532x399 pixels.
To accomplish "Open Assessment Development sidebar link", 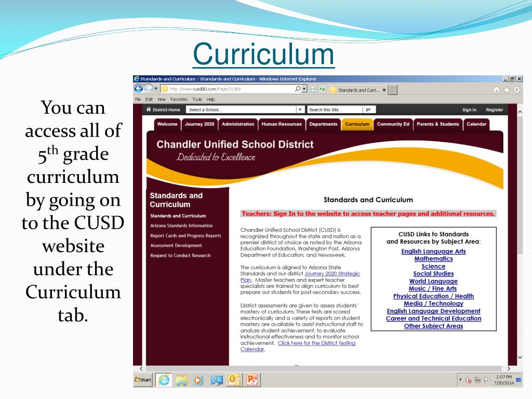I will (176, 246).
